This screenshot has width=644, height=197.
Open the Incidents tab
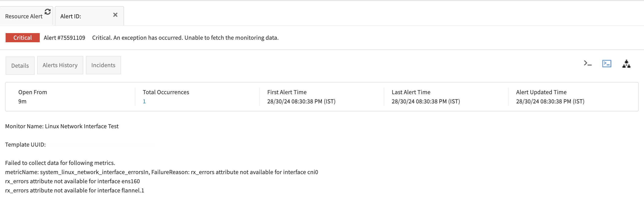point(103,65)
